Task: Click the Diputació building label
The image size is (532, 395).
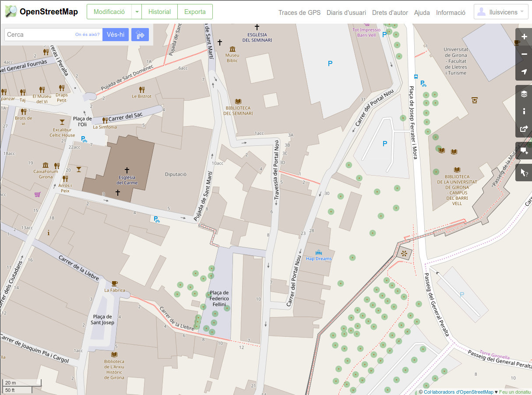Action: pos(176,174)
